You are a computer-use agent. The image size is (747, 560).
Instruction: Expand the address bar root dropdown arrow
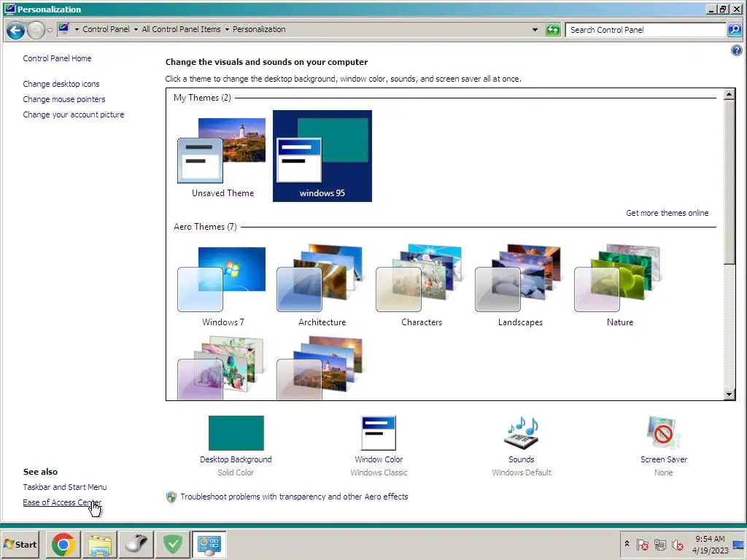76,29
